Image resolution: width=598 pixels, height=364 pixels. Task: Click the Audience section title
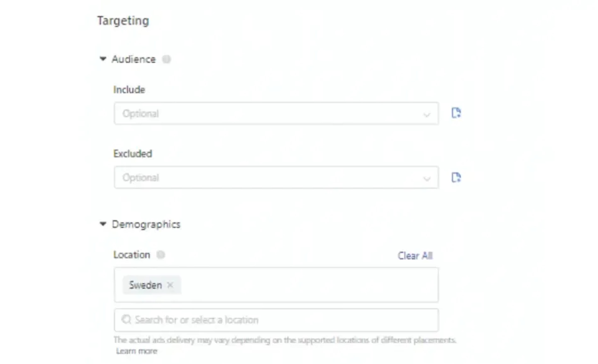pos(133,59)
